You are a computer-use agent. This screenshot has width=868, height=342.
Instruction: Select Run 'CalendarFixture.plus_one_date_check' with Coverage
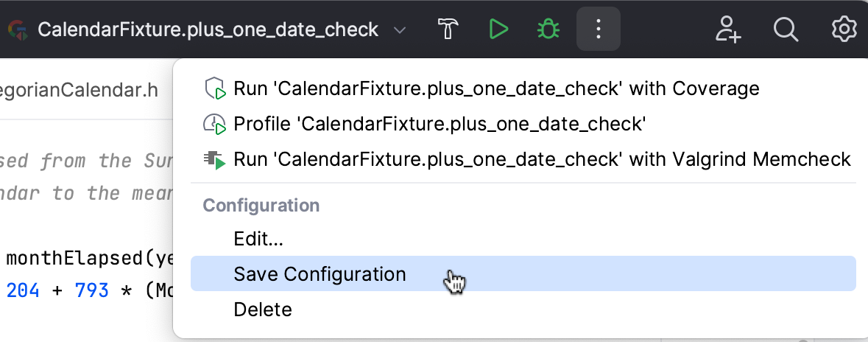click(496, 89)
